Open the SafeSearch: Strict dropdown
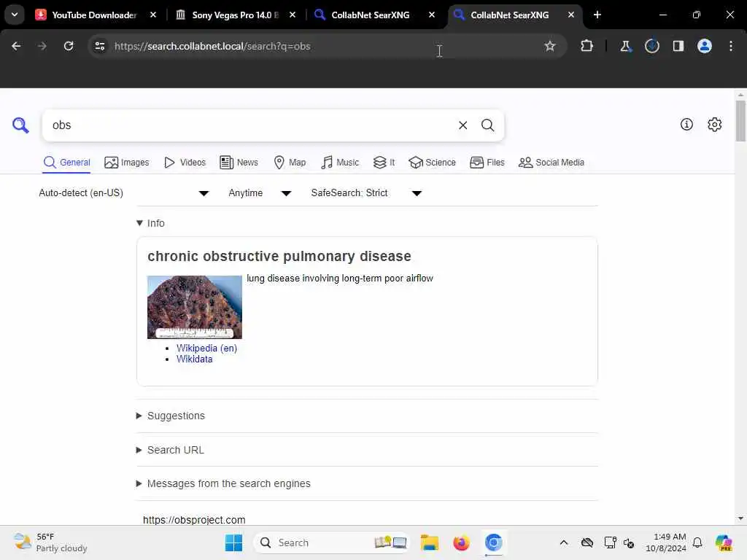Viewport: 747px width, 560px height. (x=366, y=192)
